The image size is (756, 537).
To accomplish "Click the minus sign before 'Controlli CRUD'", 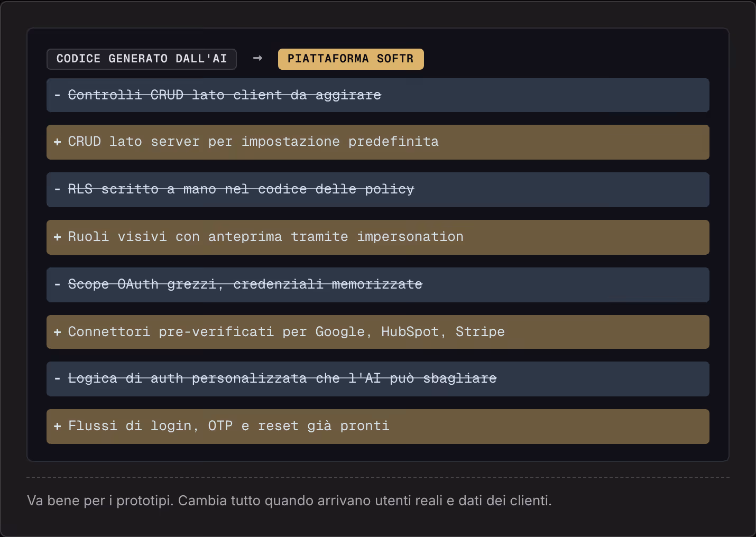I will tap(57, 95).
